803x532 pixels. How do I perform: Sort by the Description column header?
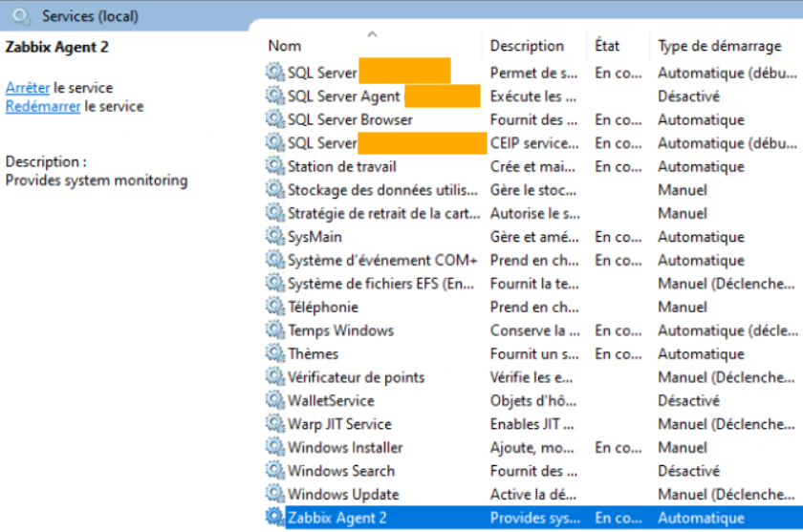pos(527,46)
